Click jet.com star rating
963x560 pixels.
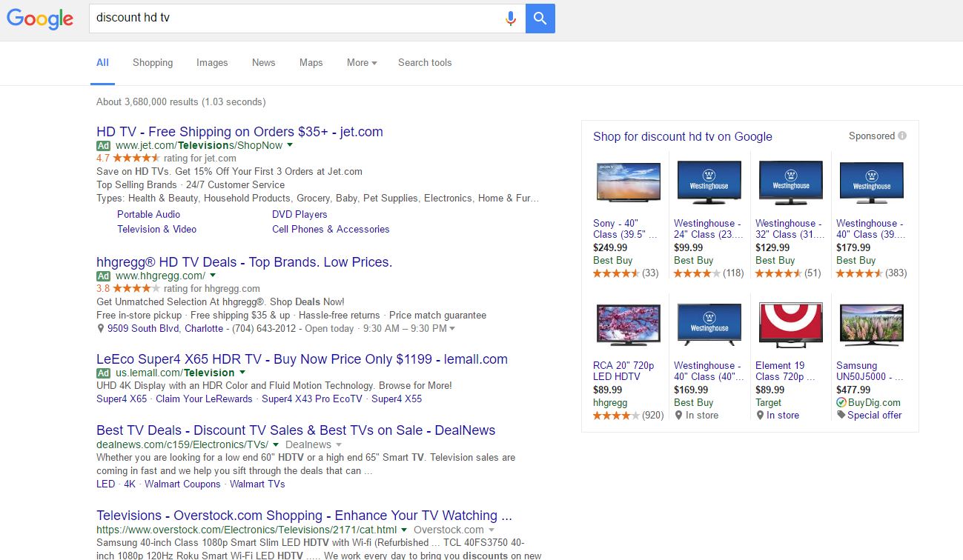[x=136, y=158]
